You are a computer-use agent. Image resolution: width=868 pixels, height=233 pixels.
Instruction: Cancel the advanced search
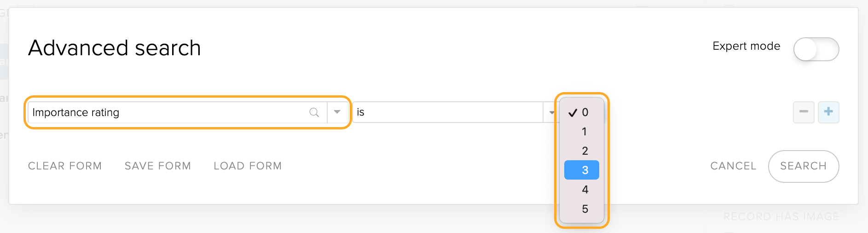pyautogui.click(x=733, y=166)
